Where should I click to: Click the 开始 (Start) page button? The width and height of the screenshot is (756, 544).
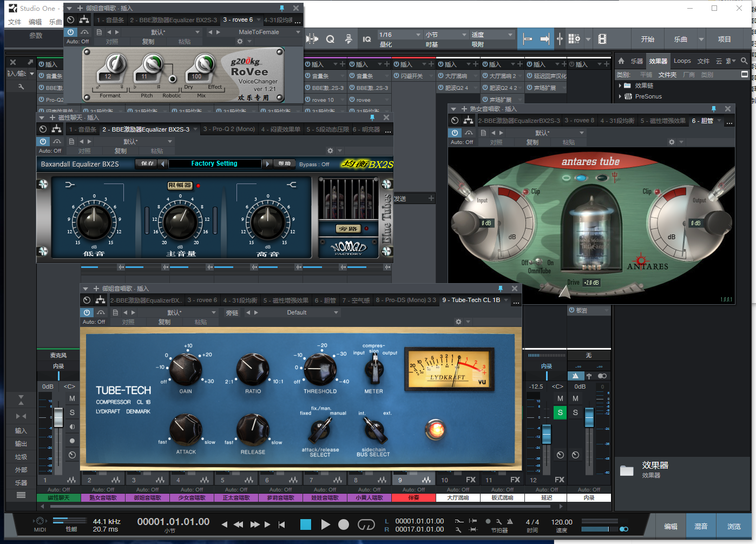tap(647, 39)
